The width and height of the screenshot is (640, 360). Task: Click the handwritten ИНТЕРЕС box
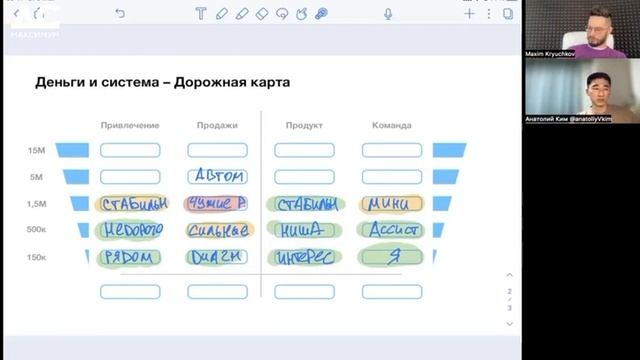(304, 258)
